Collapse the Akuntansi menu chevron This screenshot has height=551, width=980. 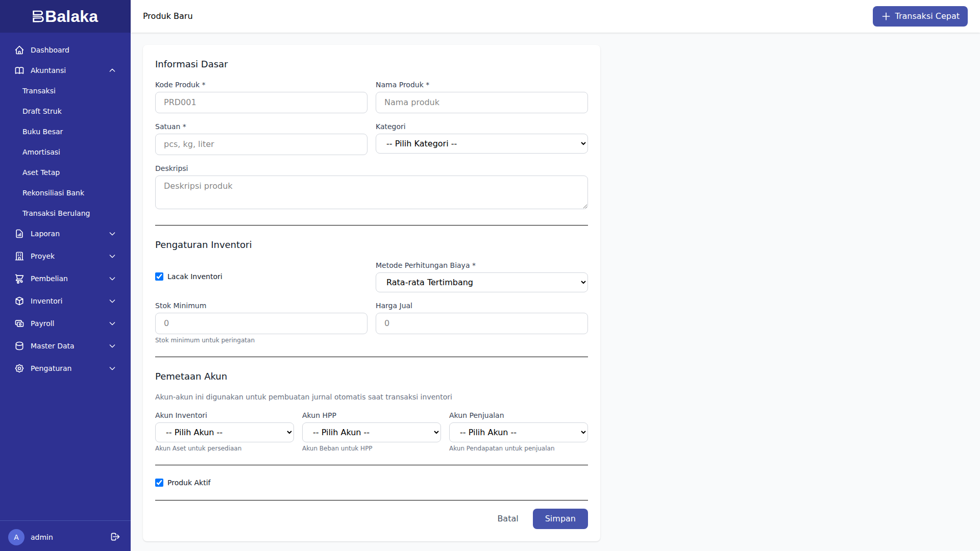point(112,70)
